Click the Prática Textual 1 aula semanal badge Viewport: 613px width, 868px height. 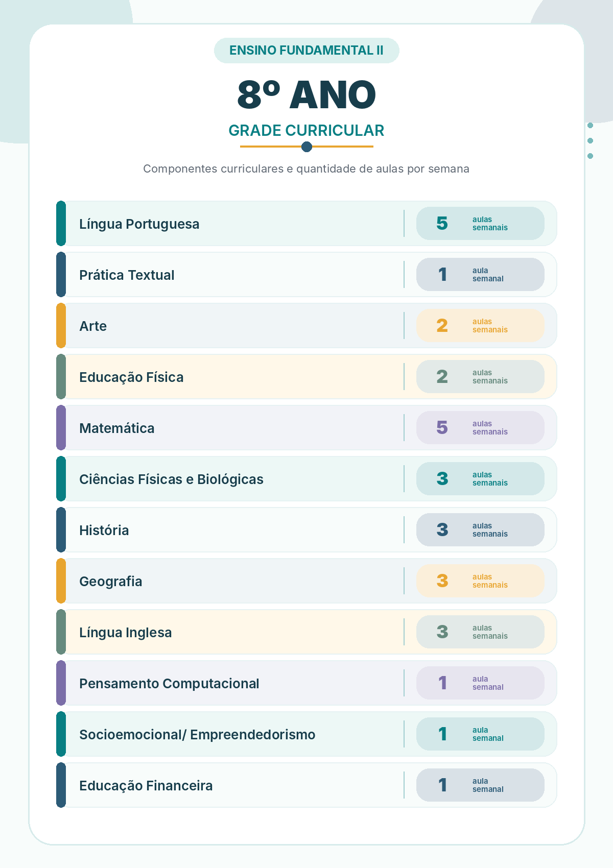(x=480, y=275)
